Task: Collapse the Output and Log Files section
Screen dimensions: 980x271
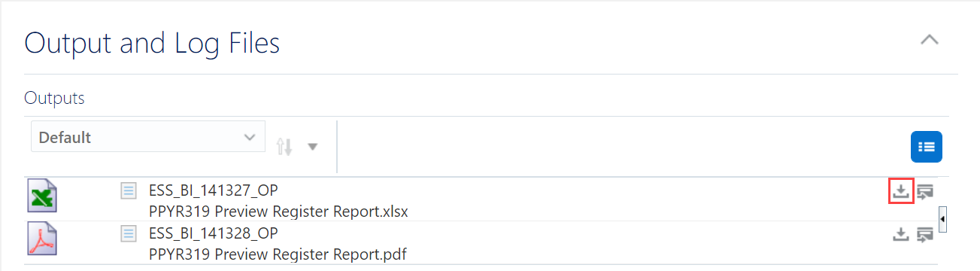Action: [930, 40]
